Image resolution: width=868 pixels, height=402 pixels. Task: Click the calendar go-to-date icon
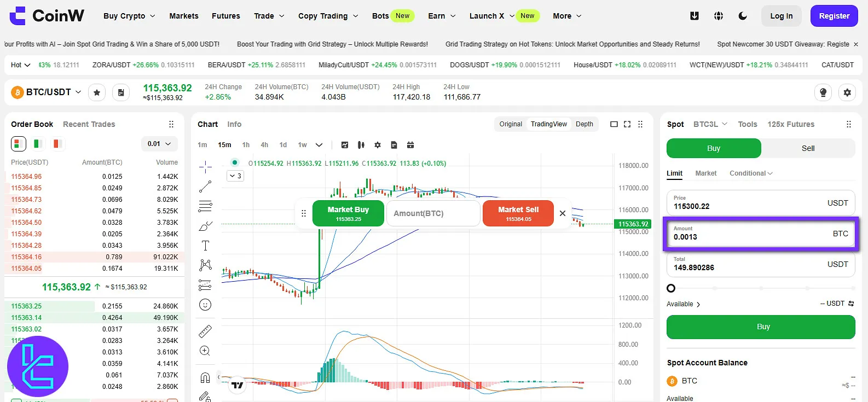pos(410,145)
